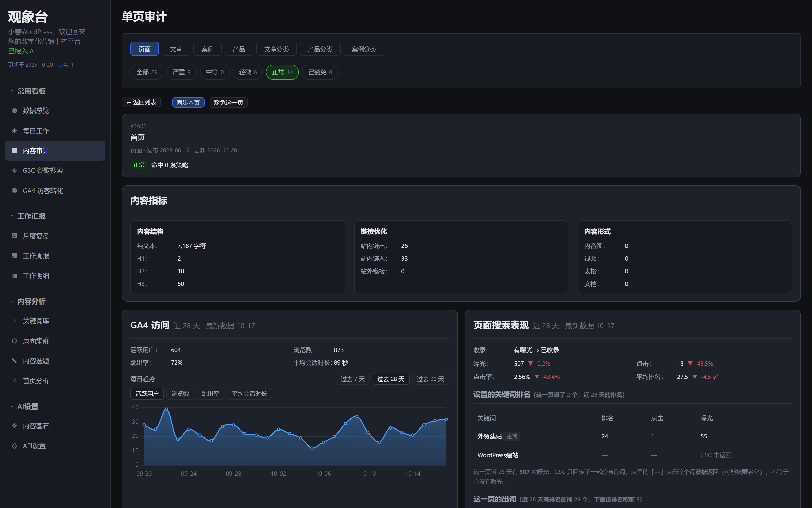Click the 内容选题 pencil icon

coord(14,361)
